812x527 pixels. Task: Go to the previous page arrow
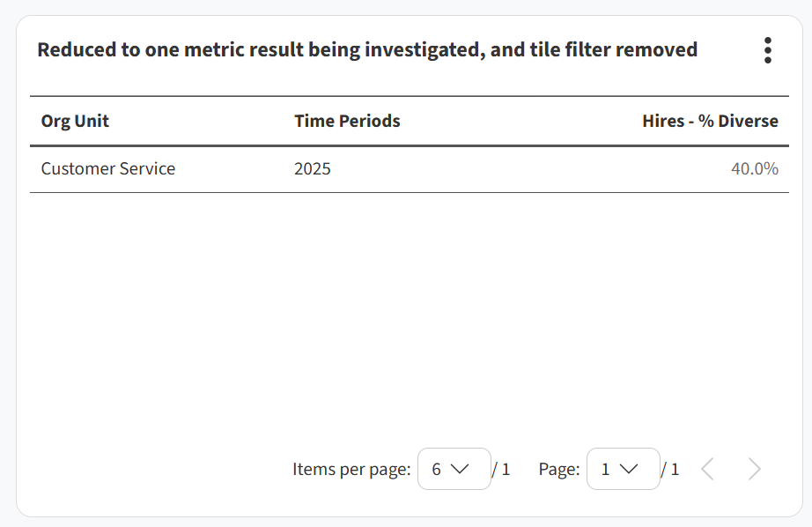pyautogui.click(x=707, y=469)
